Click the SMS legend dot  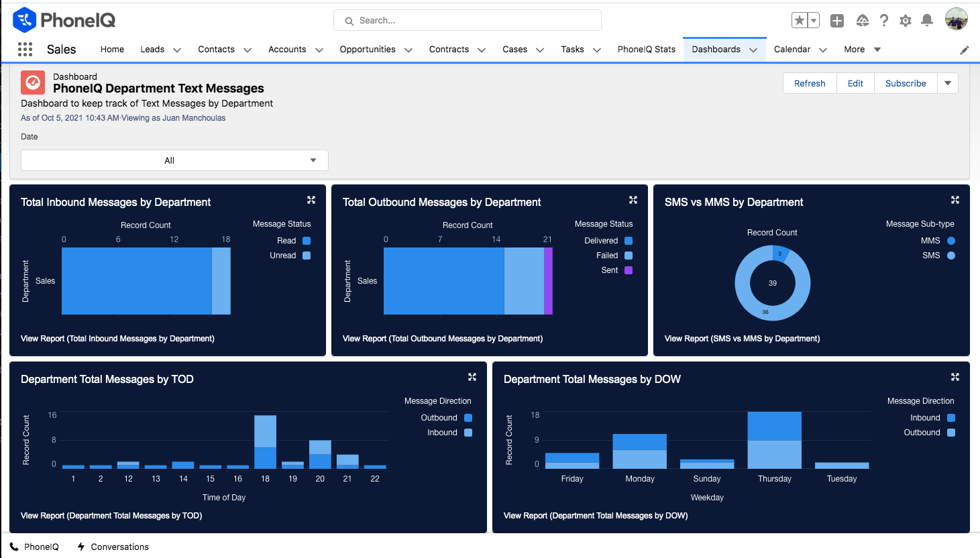pos(951,256)
